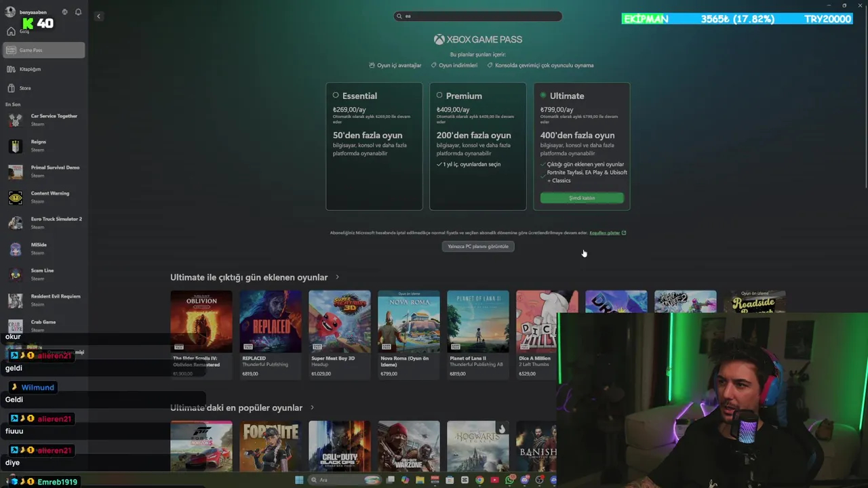Open MiSide in the recent list
This screenshot has height=488, width=868.
[44, 249]
